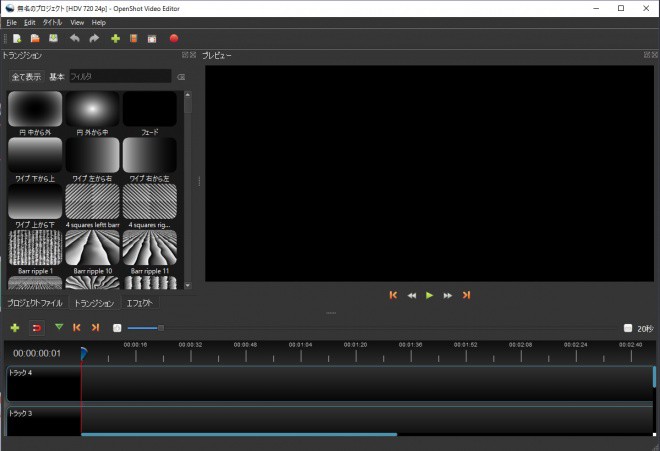Jump to start in preview controls
Screen dimensions: 660x451
click(393, 295)
